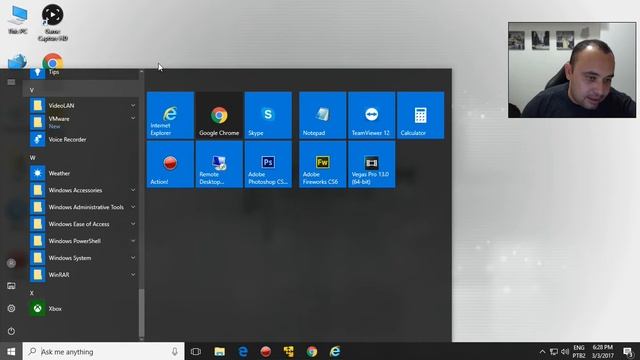
Task: Open the Skype tile
Action: 268,115
